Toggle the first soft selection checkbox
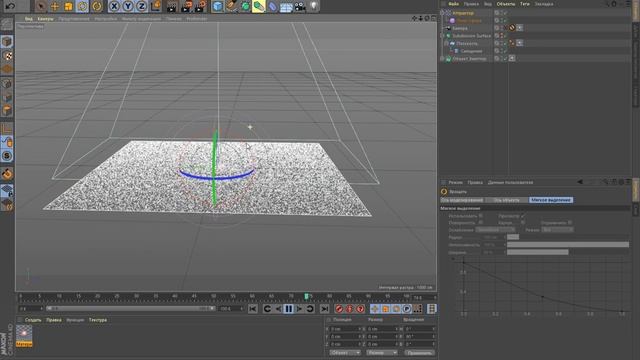 481,216
